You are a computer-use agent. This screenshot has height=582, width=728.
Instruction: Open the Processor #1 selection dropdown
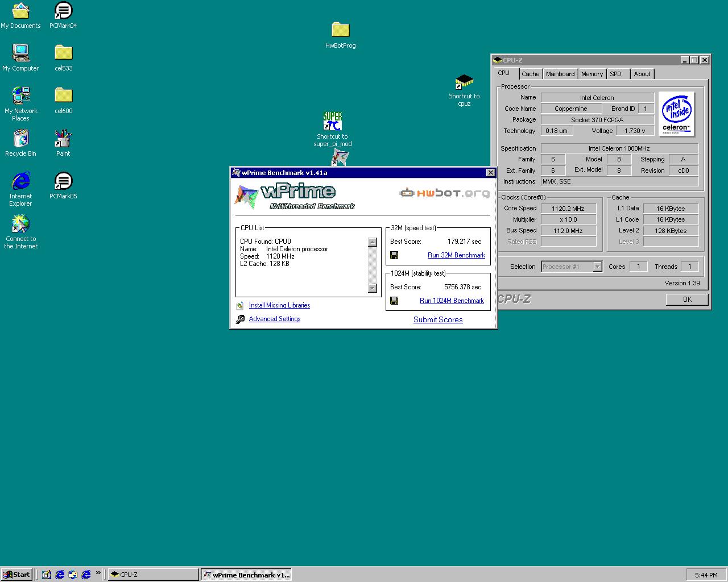point(597,267)
